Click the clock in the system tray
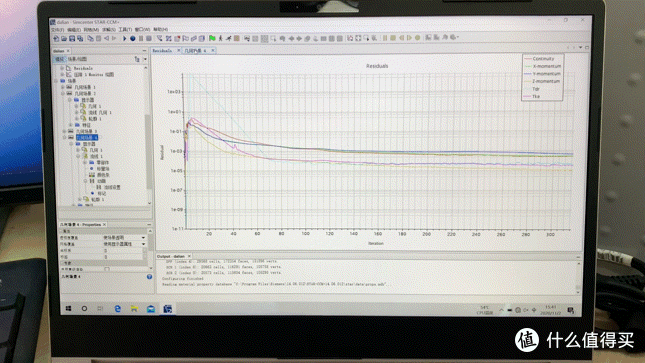This screenshot has height=363, width=645. click(550, 310)
